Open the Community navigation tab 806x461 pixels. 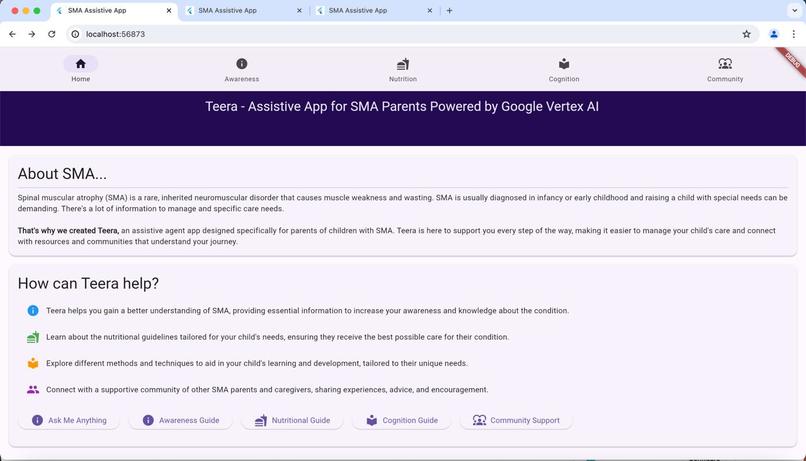[x=725, y=69]
